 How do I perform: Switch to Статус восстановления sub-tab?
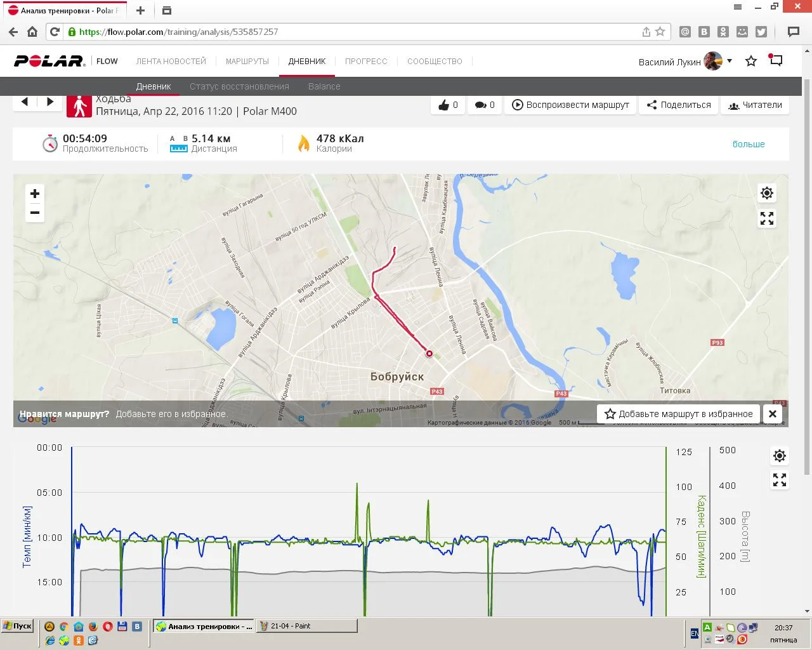point(239,86)
